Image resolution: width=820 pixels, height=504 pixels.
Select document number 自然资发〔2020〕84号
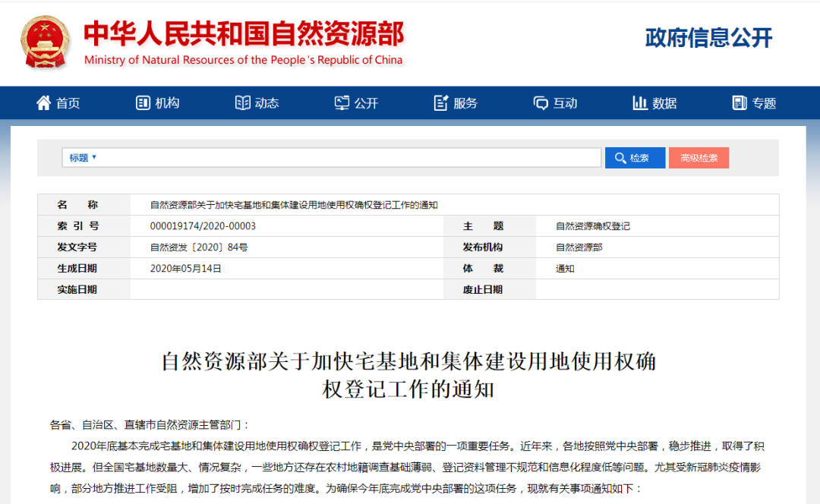point(199,247)
